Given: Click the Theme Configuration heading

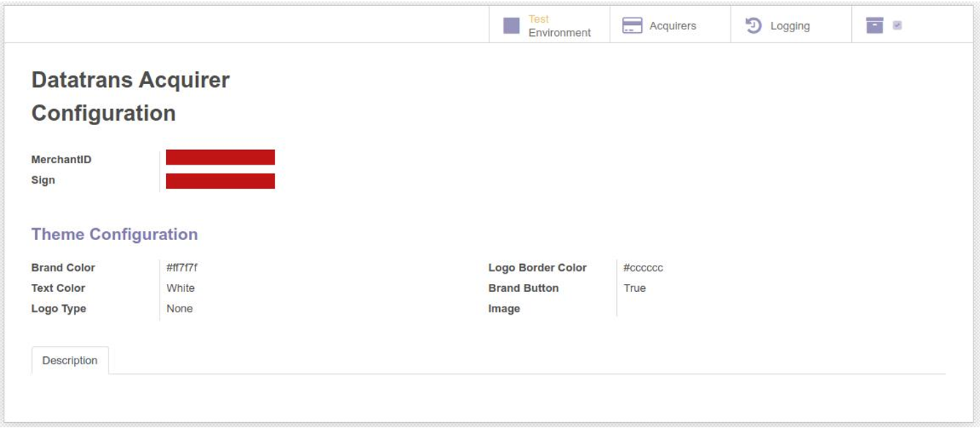Looking at the screenshot, I should pyautogui.click(x=114, y=234).
